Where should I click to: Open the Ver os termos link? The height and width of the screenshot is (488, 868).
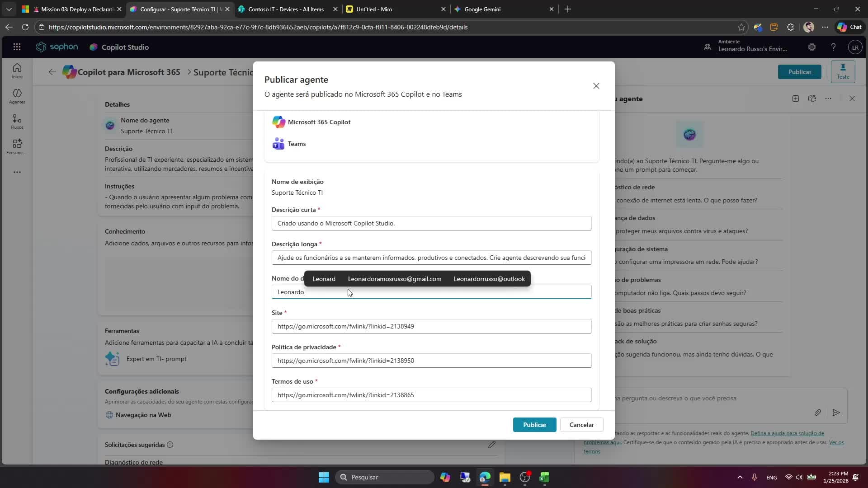click(x=836, y=442)
